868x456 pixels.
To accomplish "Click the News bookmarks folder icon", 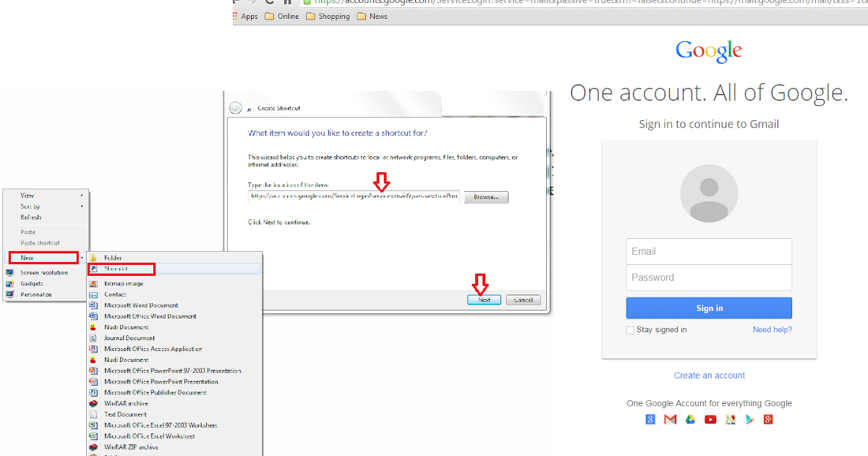I will (362, 16).
